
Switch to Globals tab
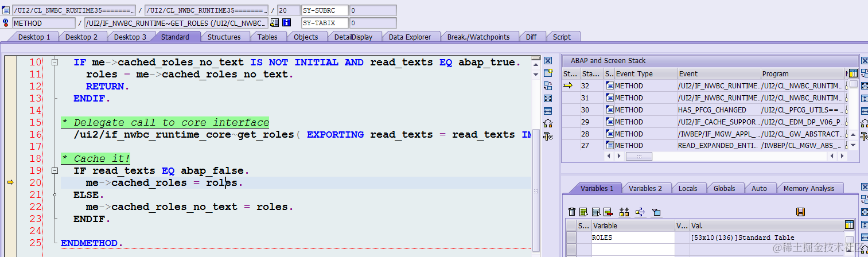[725, 188]
